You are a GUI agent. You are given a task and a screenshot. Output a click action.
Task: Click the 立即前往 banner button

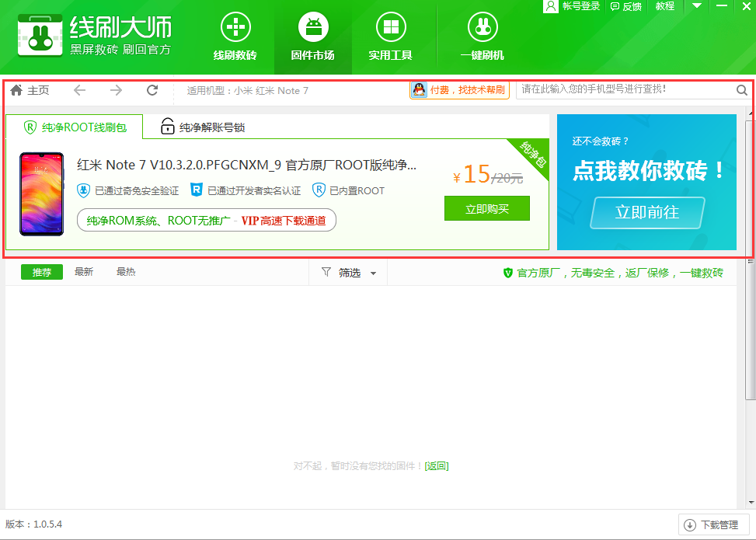point(647,212)
